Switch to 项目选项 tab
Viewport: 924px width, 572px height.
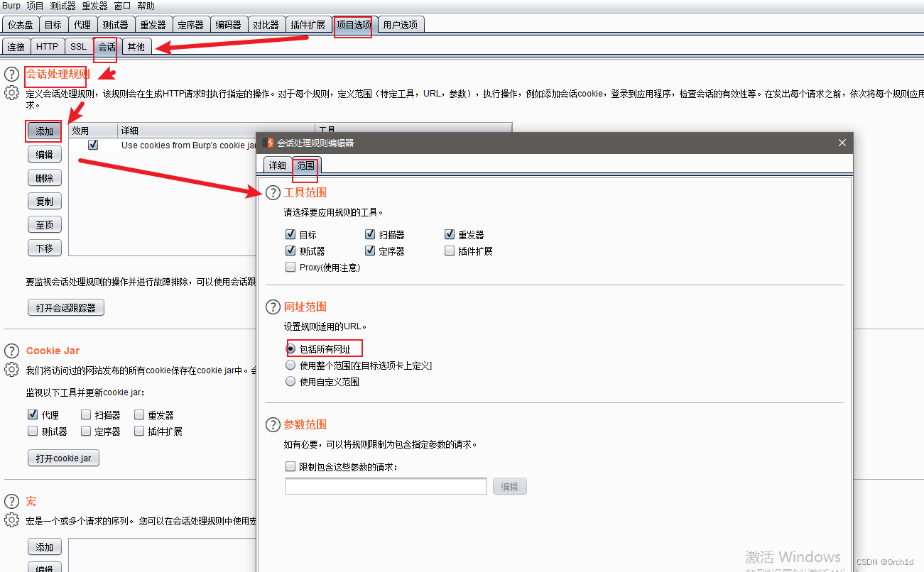354,25
